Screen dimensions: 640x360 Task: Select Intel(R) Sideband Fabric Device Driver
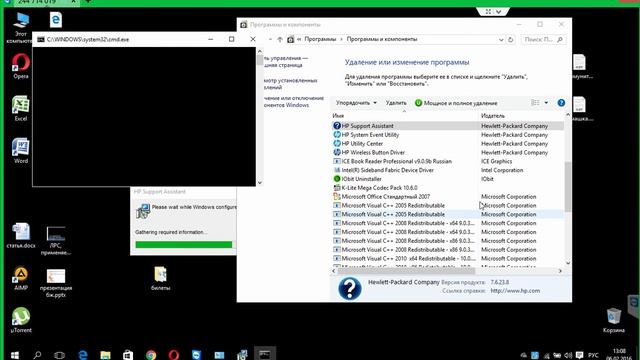(x=448, y=170)
